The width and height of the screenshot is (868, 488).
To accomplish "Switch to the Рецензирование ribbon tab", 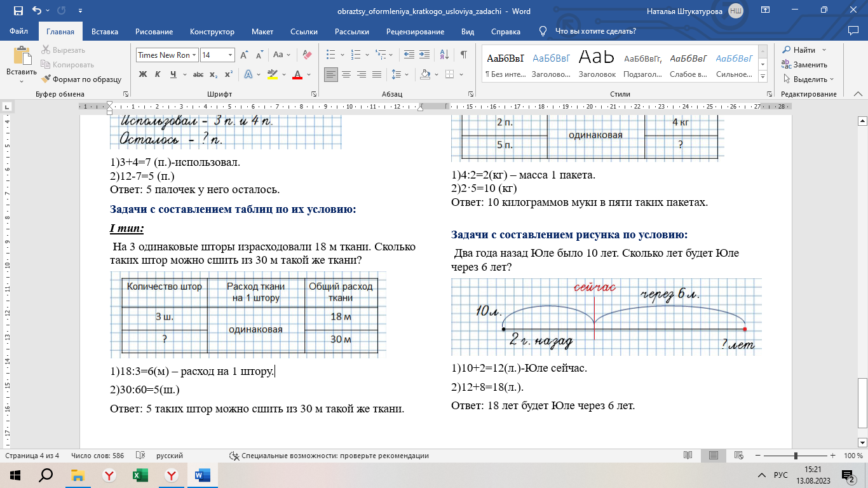I will click(x=416, y=31).
